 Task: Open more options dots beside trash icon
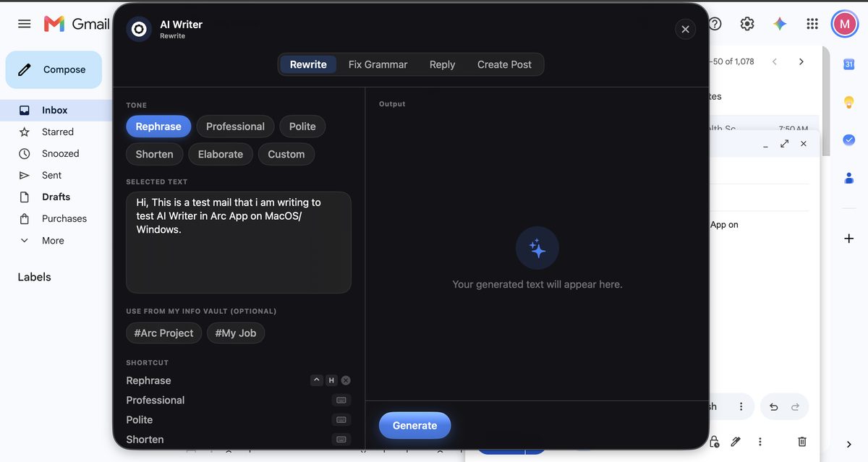[760, 442]
